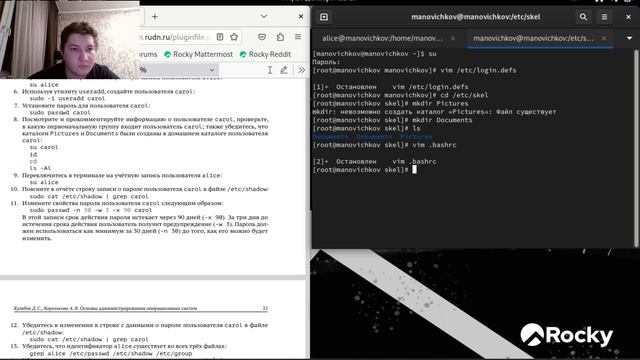The height and width of the screenshot is (360, 640).
Task: Open a new browser tab with plus
Action: click(155, 17)
